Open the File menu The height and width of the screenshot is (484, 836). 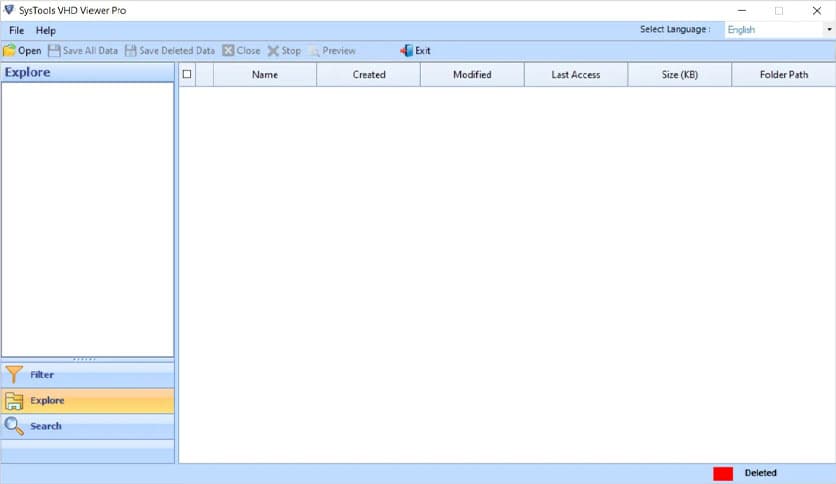pyautogui.click(x=17, y=30)
